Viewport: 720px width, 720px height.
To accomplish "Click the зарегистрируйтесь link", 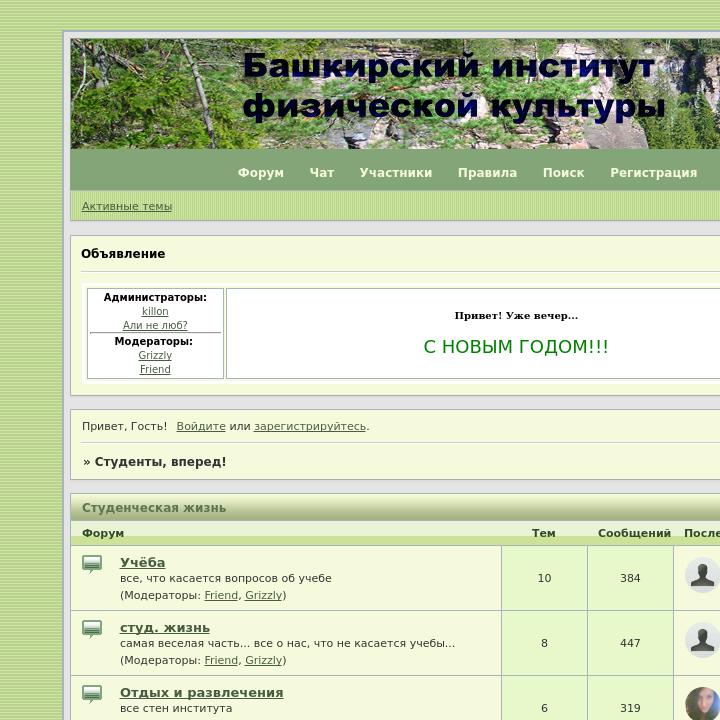I will point(310,426).
